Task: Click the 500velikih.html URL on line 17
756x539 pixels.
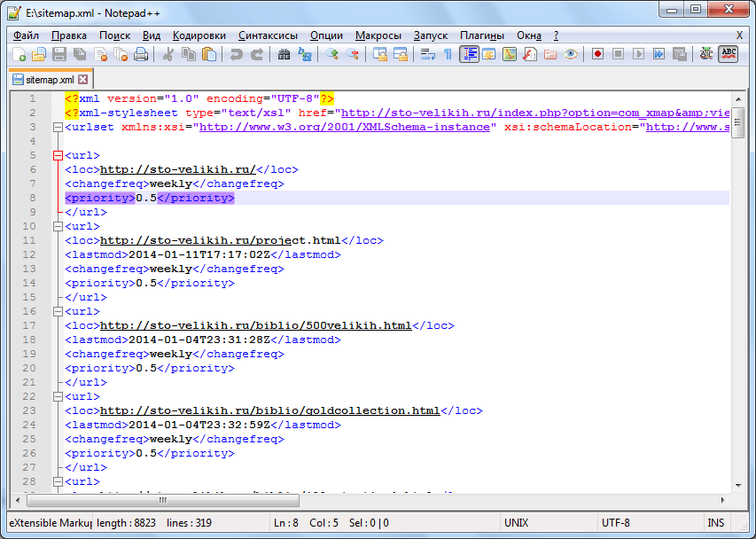Action: [256, 325]
